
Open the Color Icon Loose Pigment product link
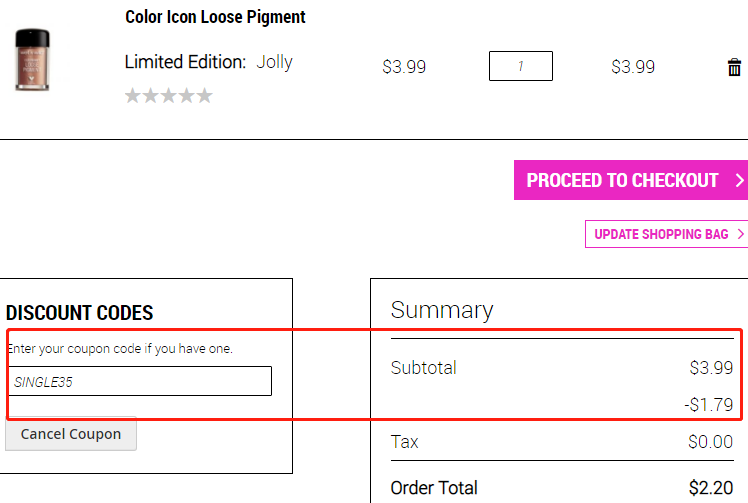coord(215,17)
